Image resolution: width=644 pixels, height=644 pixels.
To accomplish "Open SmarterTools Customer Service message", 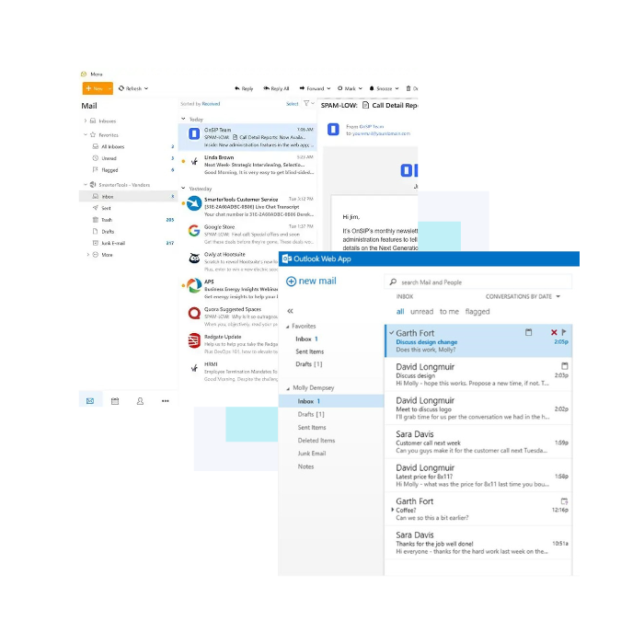I will (x=247, y=207).
